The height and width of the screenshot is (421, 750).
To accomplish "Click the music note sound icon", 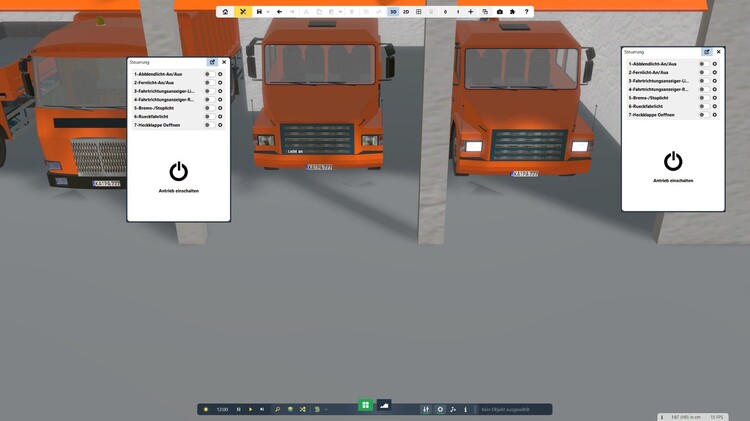I will (x=453, y=410).
